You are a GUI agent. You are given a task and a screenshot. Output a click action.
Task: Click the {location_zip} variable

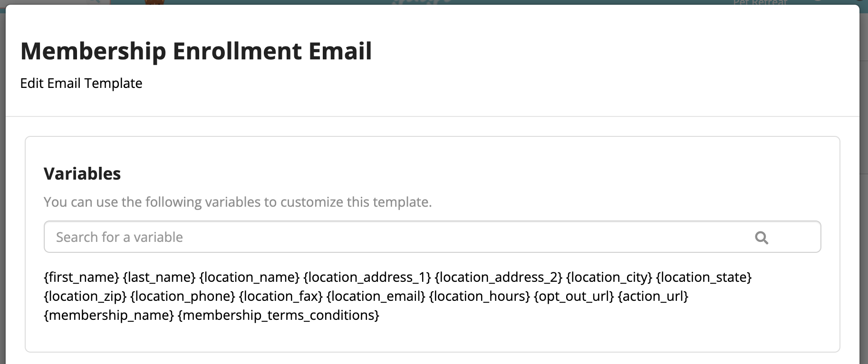(x=85, y=296)
